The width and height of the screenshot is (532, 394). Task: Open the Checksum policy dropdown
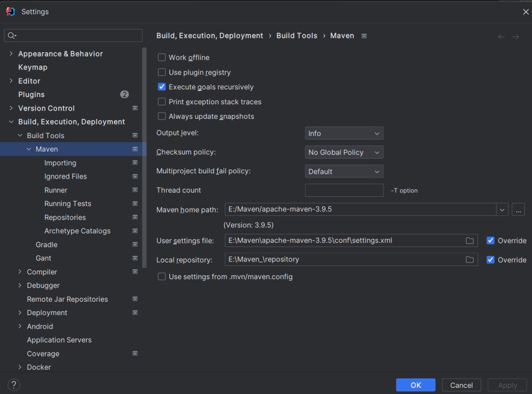click(344, 153)
